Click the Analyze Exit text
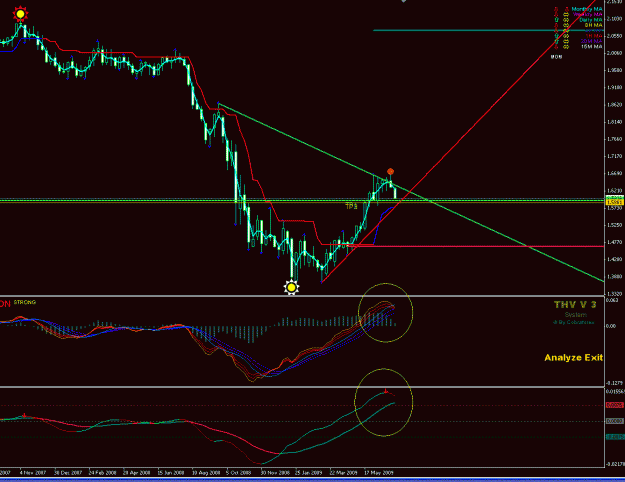Image resolution: width=625 pixels, height=482 pixels. [x=574, y=358]
